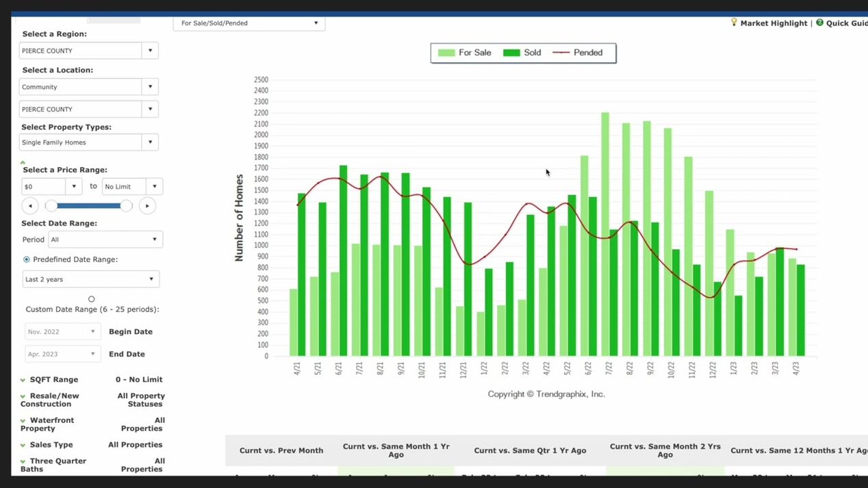Open the Single Family Homes property type dropdown
Screen dimensions: 868x488
151,142
